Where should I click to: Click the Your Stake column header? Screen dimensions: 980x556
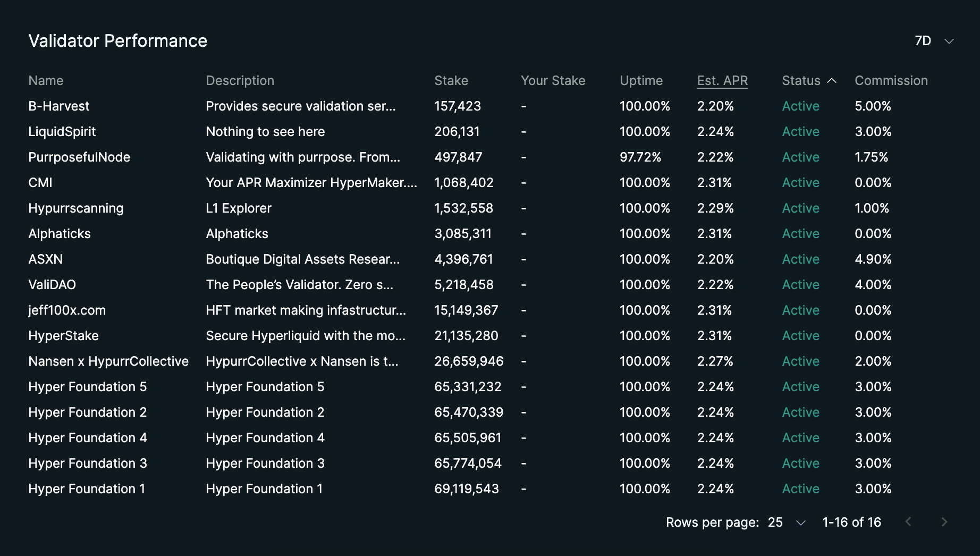[x=553, y=81]
